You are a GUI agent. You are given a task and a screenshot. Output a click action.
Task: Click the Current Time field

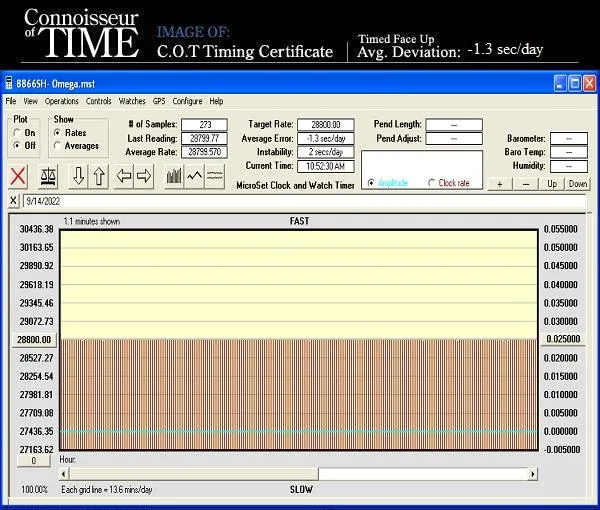point(326,166)
